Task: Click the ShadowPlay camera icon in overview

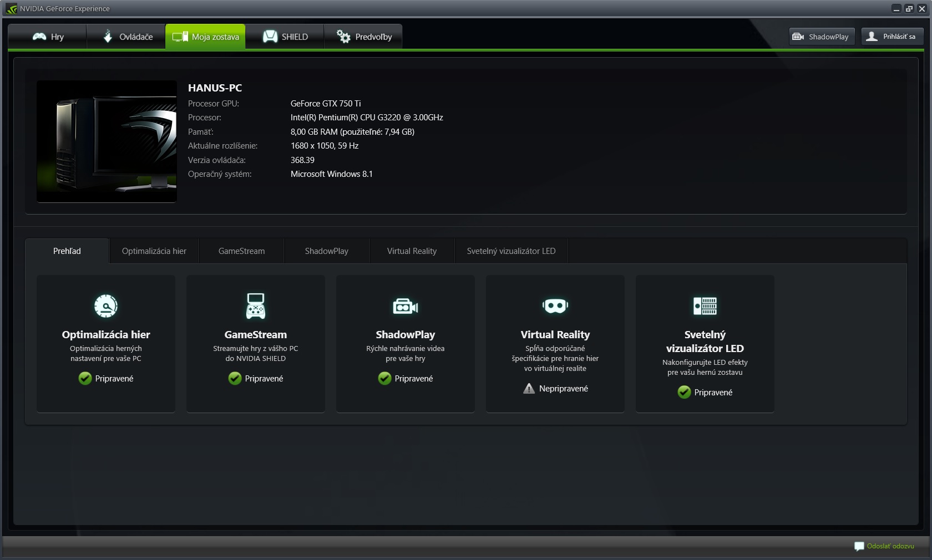Action: [405, 306]
